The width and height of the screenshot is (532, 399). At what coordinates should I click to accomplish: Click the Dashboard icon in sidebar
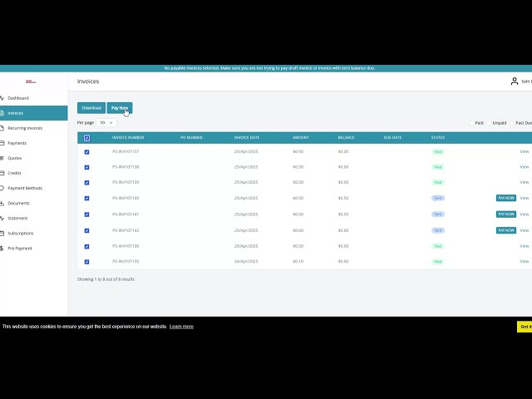pos(2,98)
